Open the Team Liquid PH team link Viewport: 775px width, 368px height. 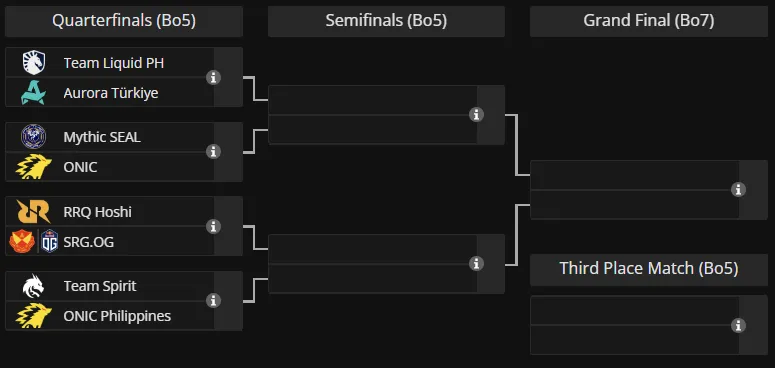tap(114, 63)
